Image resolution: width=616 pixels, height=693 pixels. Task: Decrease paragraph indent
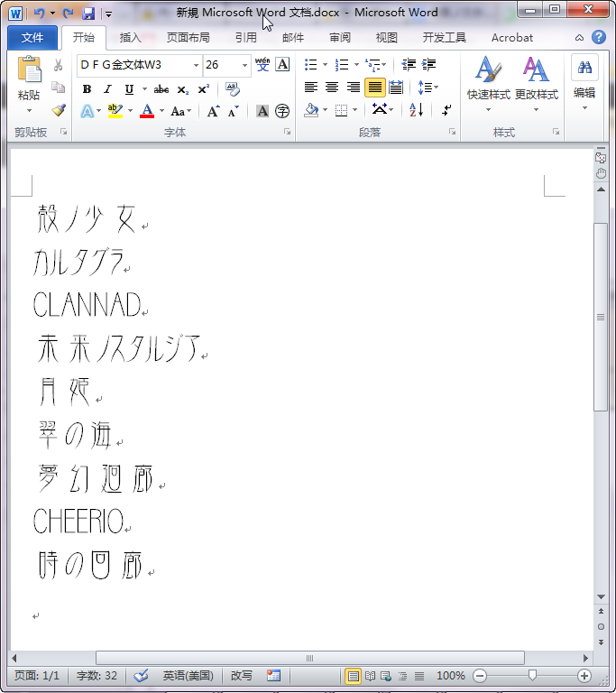409,65
